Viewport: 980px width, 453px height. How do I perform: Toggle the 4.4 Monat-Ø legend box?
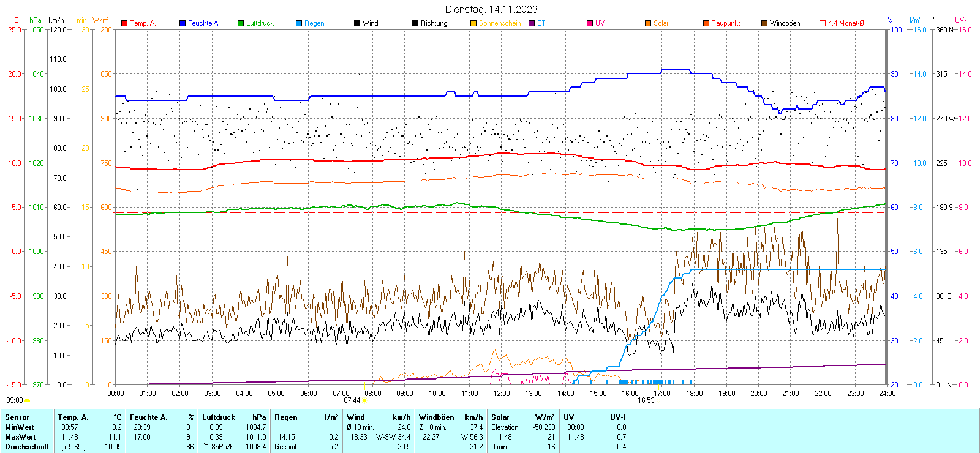pyautogui.click(x=823, y=23)
